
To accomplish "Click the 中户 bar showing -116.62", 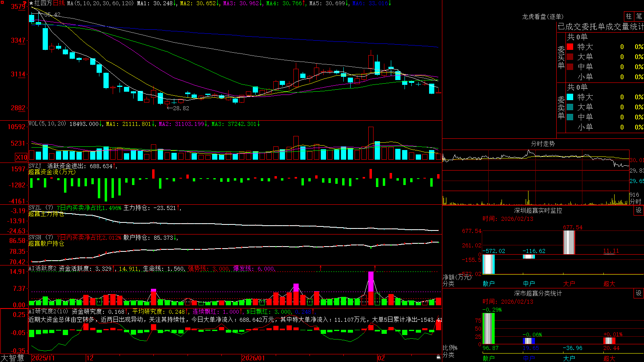I will pos(529,257).
